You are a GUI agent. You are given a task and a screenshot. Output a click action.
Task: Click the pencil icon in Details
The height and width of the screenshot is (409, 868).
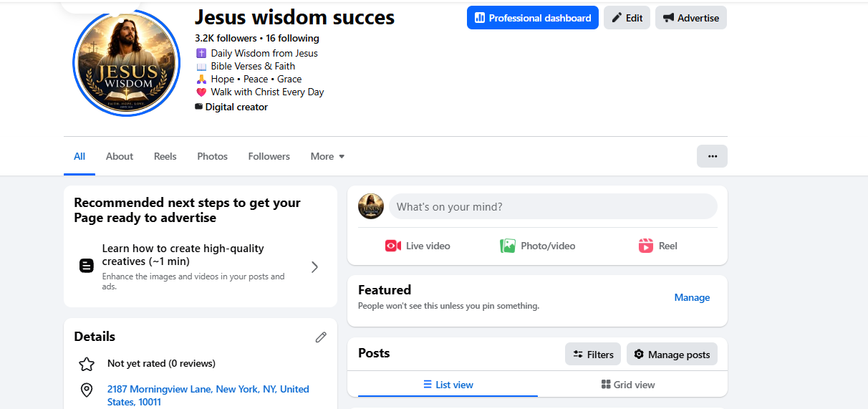(321, 337)
